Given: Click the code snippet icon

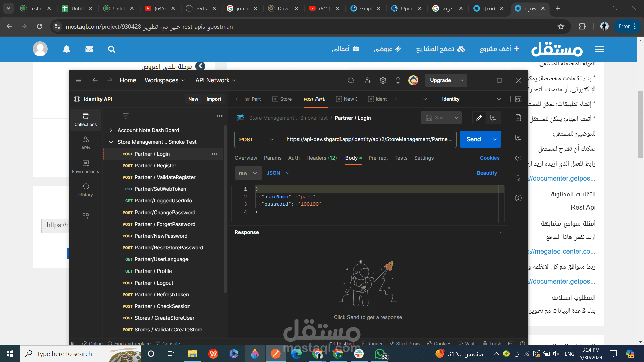Looking at the screenshot, I should pos(518,158).
